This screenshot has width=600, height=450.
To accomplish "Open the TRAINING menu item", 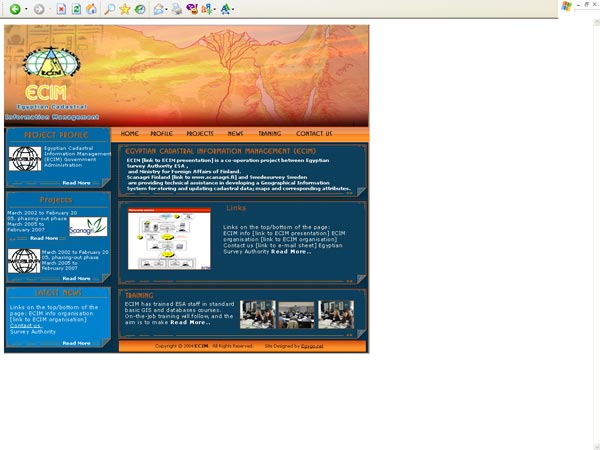I will pyautogui.click(x=269, y=134).
